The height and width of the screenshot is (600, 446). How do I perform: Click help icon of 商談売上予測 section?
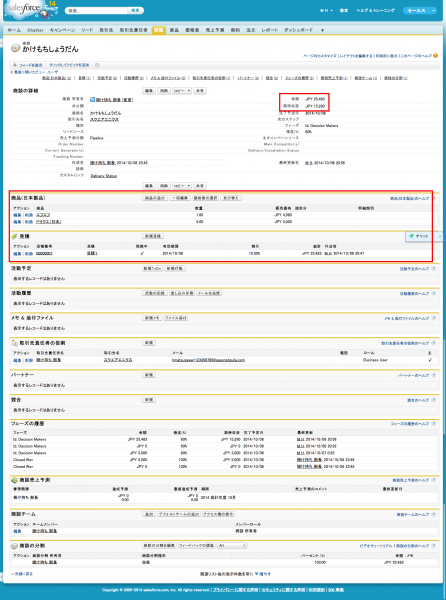tap(434, 480)
